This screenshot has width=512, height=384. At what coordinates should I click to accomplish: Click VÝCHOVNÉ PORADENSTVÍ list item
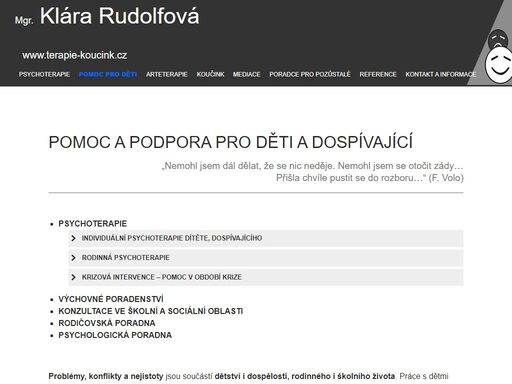[111, 299]
